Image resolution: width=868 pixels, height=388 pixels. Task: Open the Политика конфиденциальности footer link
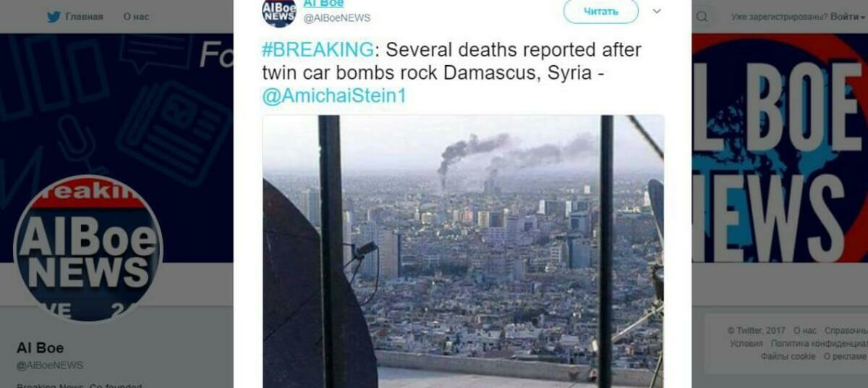click(x=818, y=344)
